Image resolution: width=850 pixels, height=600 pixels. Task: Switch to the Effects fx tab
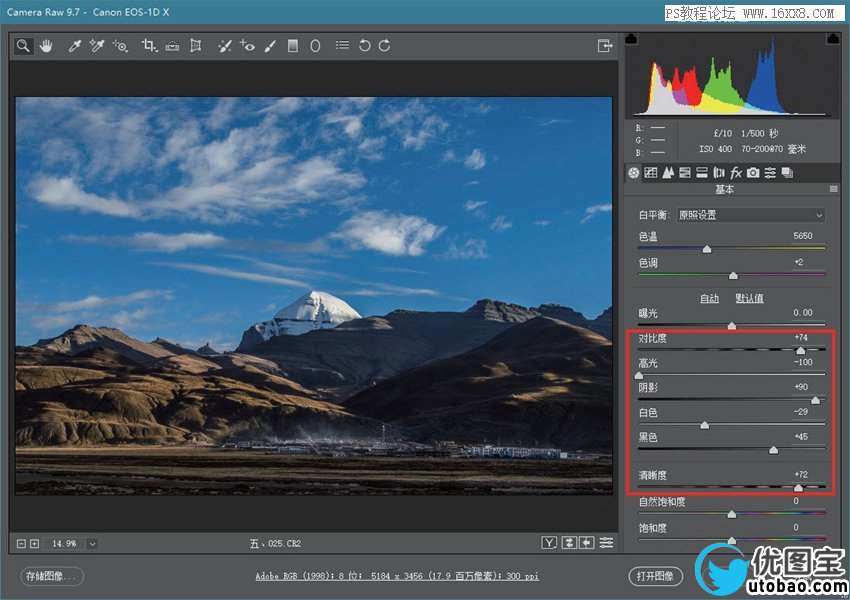[736, 173]
